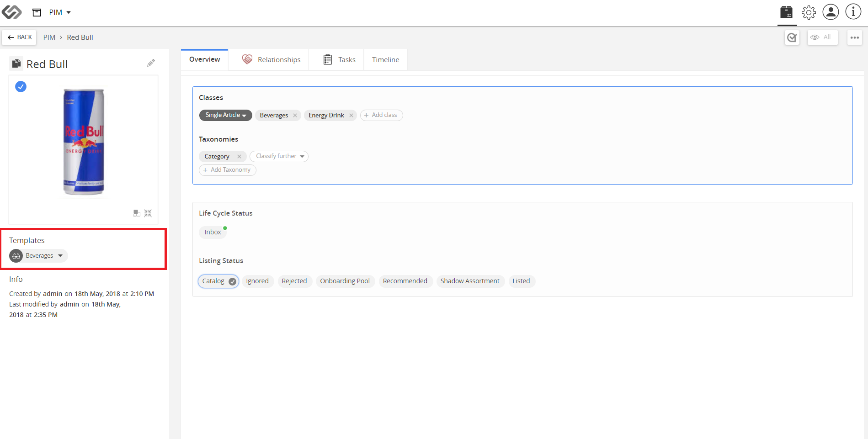
Task: Click the information icon in header
Action: tap(853, 12)
